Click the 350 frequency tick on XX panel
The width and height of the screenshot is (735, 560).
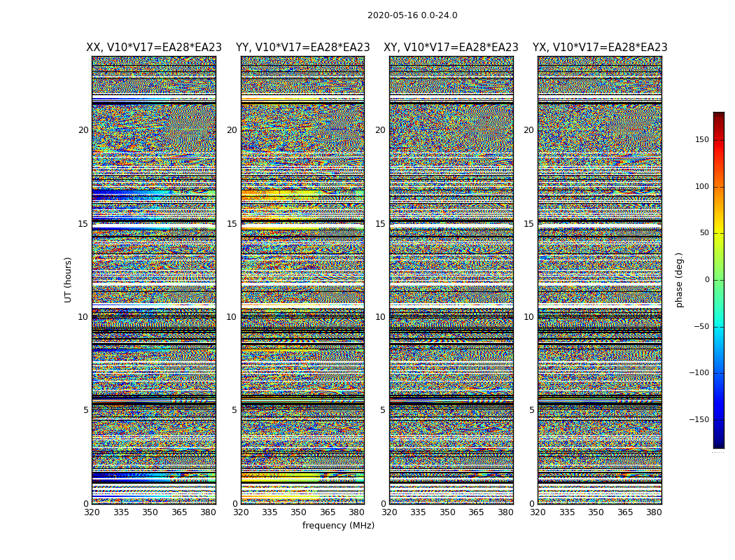click(150, 512)
